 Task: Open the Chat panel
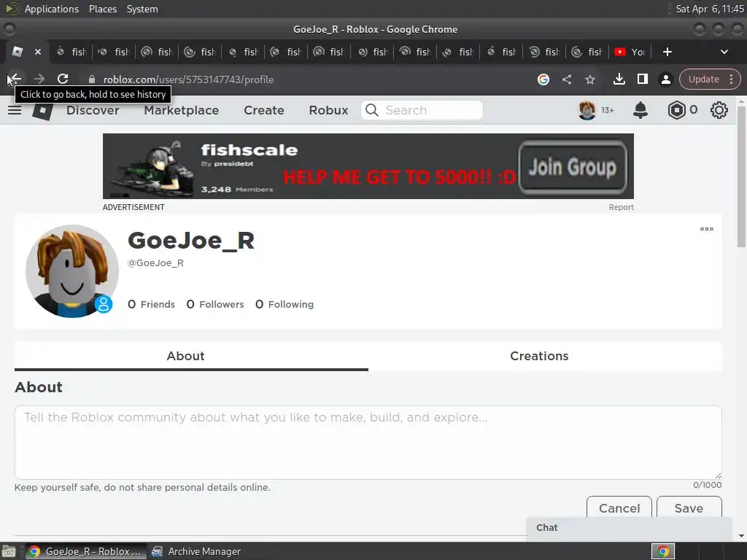pos(630,528)
